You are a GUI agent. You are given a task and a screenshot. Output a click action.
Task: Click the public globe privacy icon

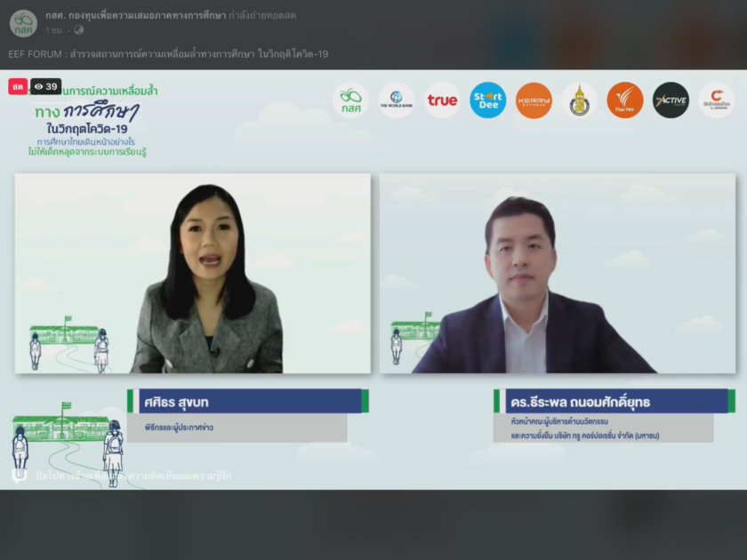(x=78, y=30)
